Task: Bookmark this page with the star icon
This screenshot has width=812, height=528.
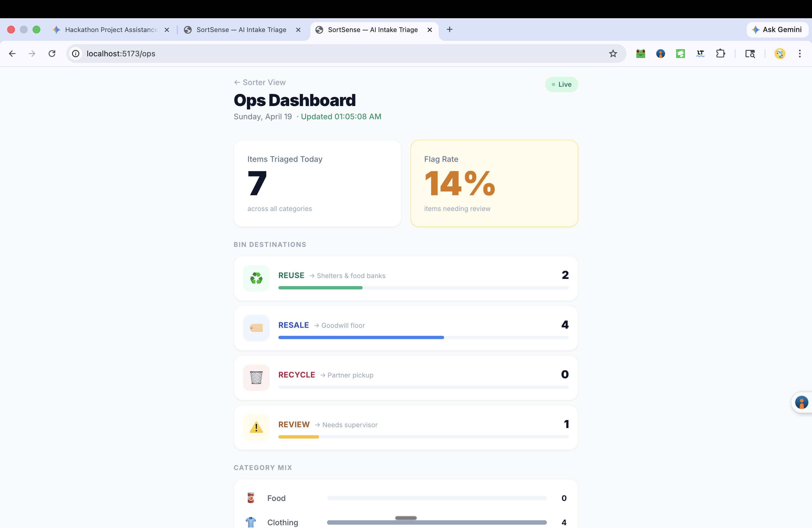Action: [613, 54]
